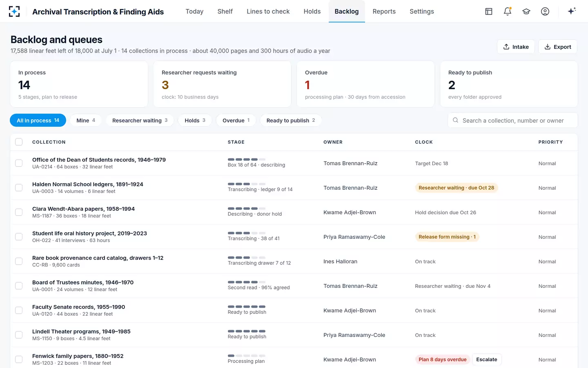Open the Ready to publish summary card

click(x=509, y=84)
